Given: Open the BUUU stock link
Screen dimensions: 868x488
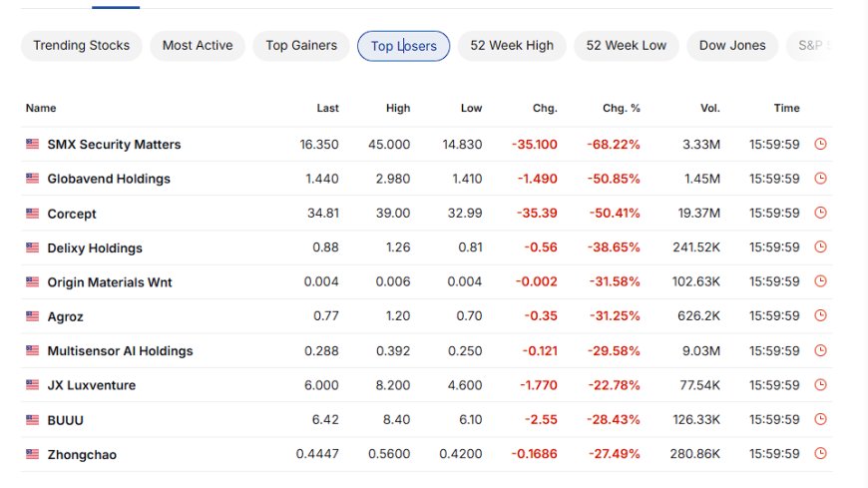Looking at the screenshot, I should 65,420.
